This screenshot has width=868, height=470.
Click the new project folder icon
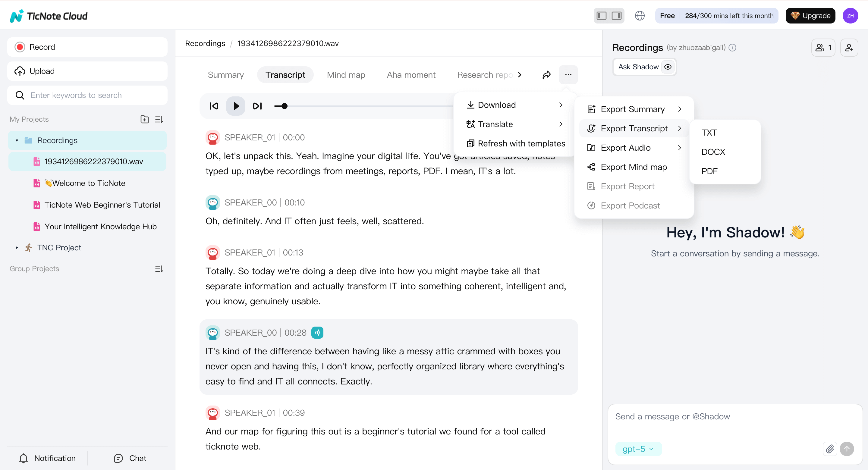(x=144, y=119)
